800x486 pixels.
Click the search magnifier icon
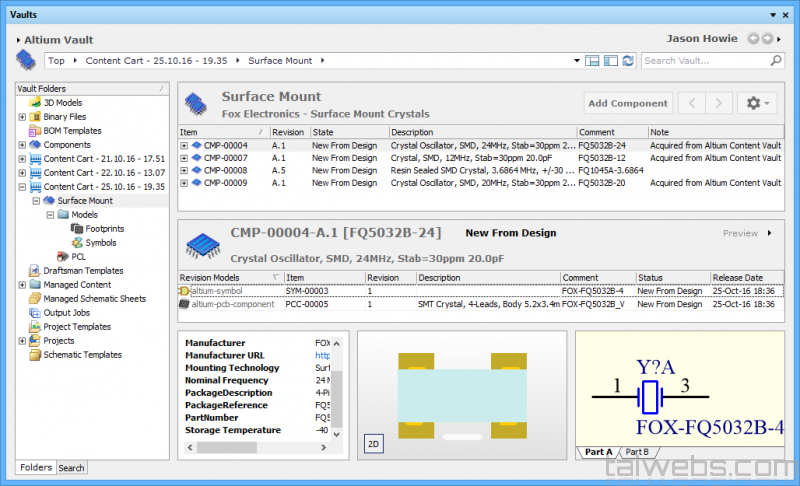[x=774, y=61]
